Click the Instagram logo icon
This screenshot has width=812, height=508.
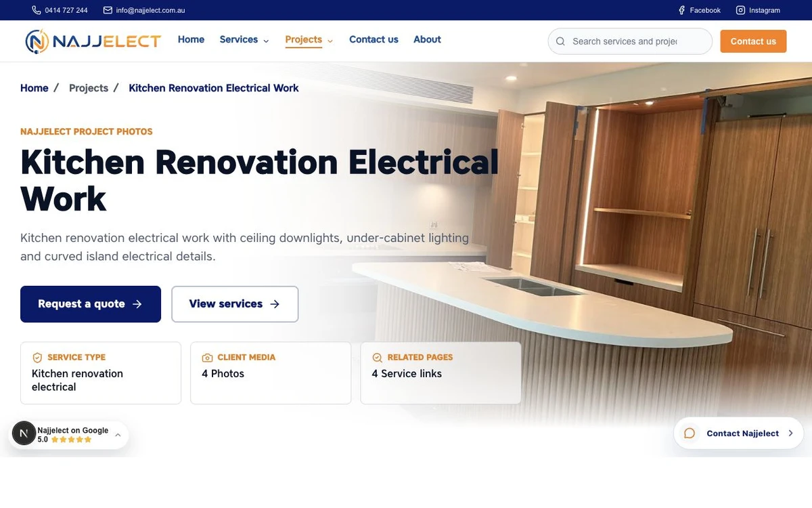pyautogui.click(x=740, y=10)
